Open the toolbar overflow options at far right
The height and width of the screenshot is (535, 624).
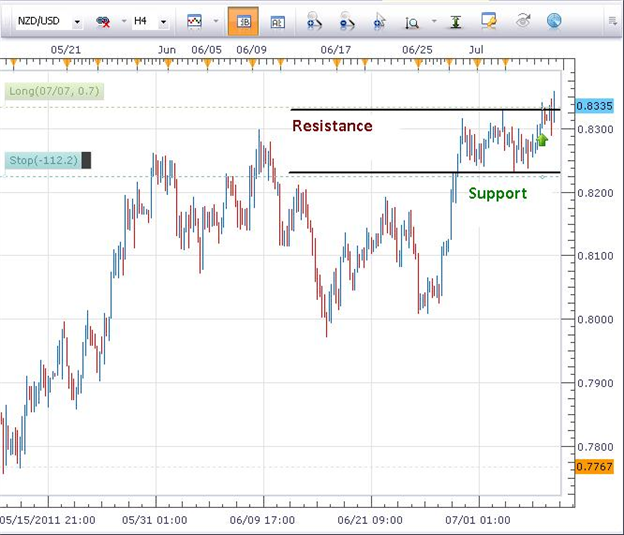[x=613, y=21]
